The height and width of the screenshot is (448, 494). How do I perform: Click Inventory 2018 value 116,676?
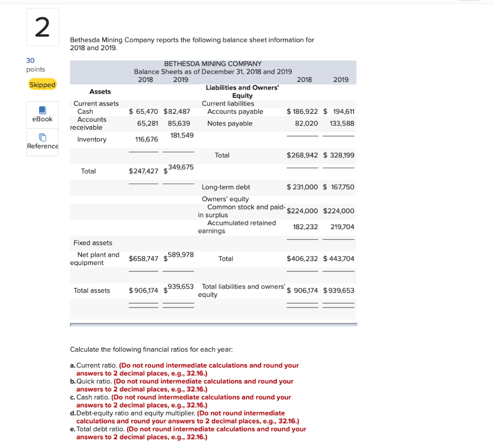coord(147,140)
